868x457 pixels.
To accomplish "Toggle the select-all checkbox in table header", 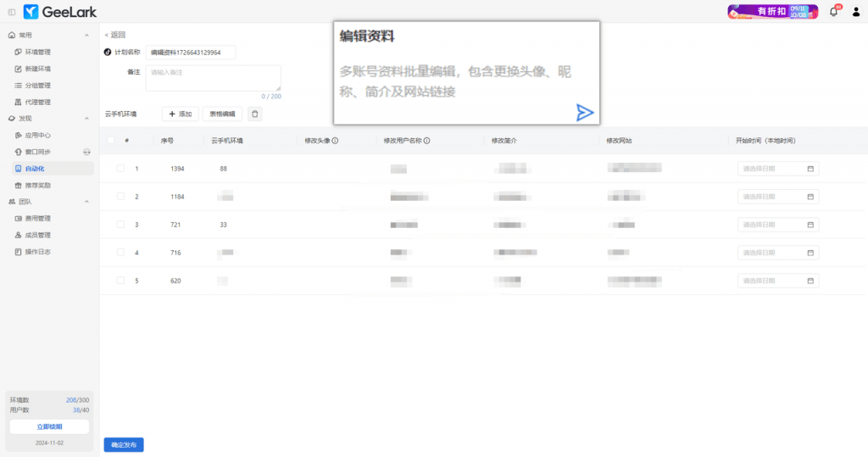I will click(x=111, y=141).
